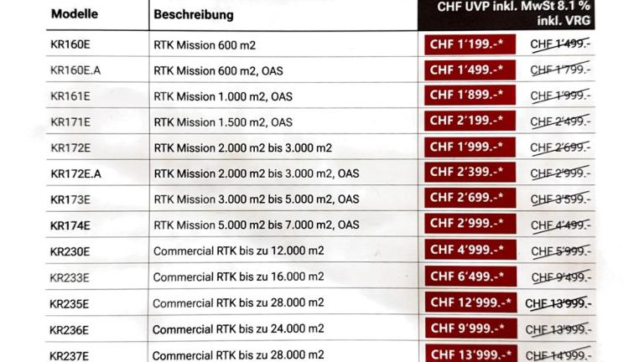
Task: Click Commercial RTK bis zu 24.000 m2 description
Action: tap(238, 329)
